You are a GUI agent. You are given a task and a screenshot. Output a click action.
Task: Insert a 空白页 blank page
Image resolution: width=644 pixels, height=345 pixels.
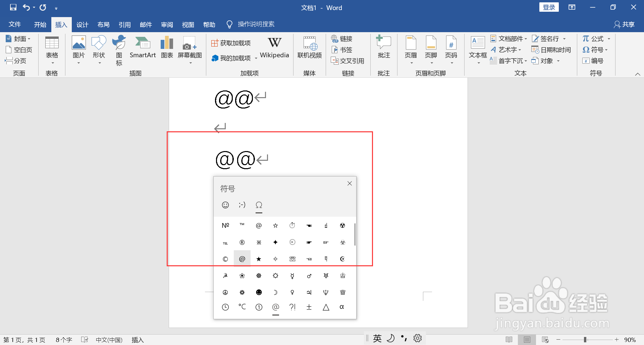click(x=19, y=50)
